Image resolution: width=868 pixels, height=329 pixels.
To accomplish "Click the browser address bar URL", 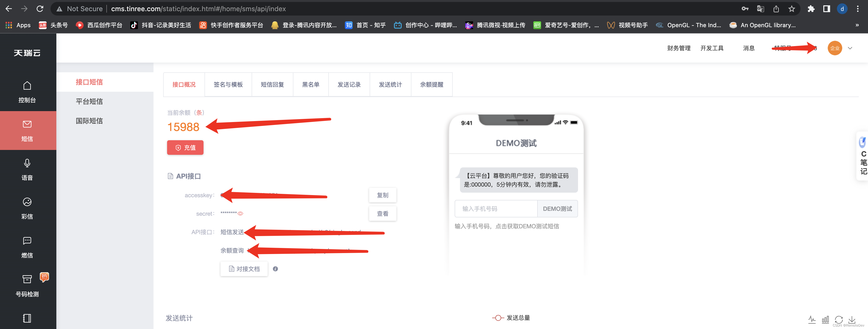I will tap(198, 9).
